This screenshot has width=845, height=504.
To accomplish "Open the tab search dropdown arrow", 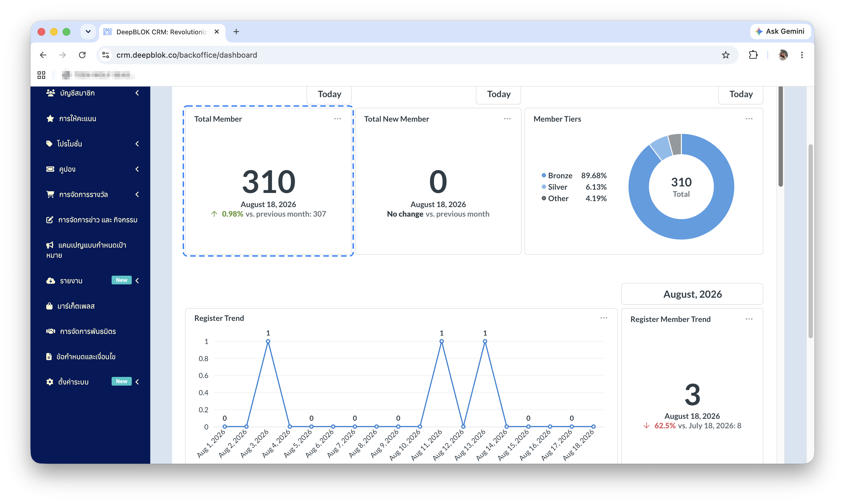I will 88,32.
